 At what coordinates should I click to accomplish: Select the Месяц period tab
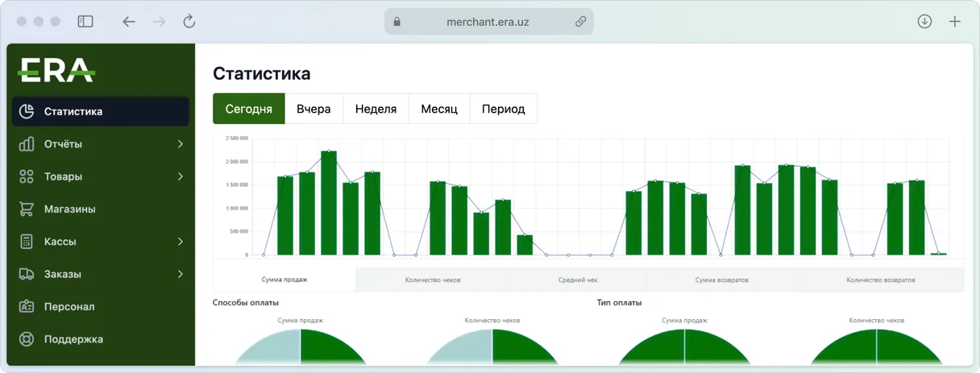(439, 109)
